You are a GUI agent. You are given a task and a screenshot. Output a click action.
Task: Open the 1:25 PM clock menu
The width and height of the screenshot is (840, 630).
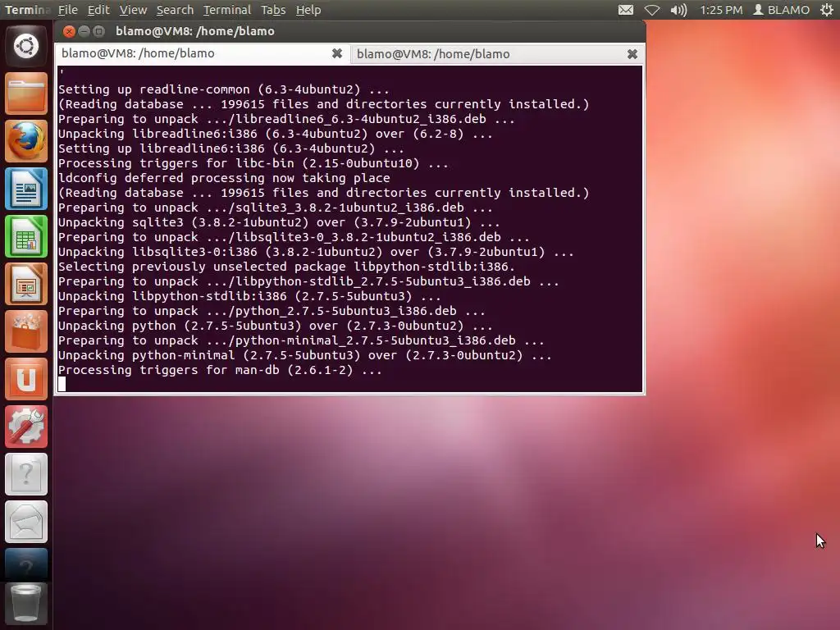(721, 10)
